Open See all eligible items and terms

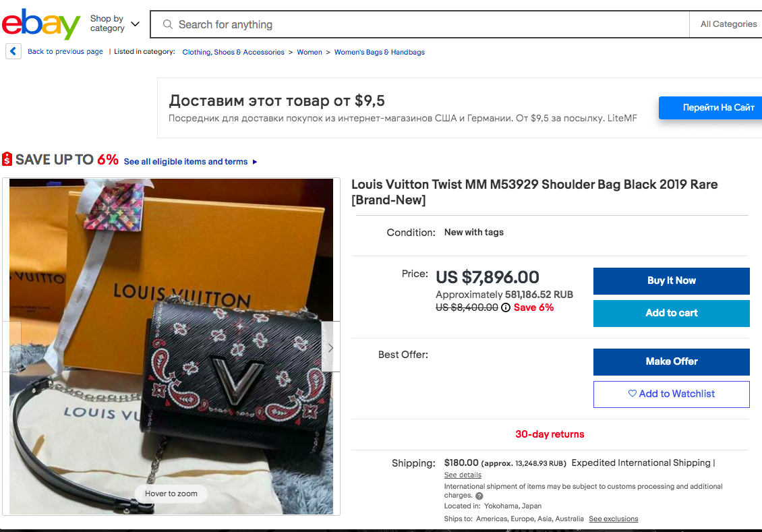click(190, 162)
